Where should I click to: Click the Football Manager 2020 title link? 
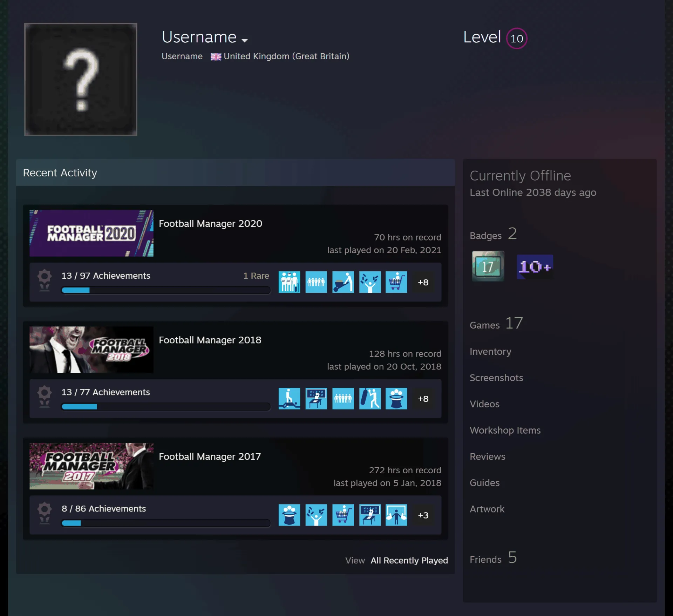[x=210, y=223]
